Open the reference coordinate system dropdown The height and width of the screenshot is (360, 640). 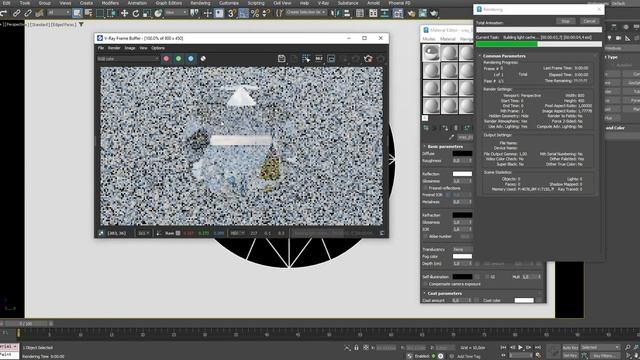pyautogui.click(x=176, y=13)
